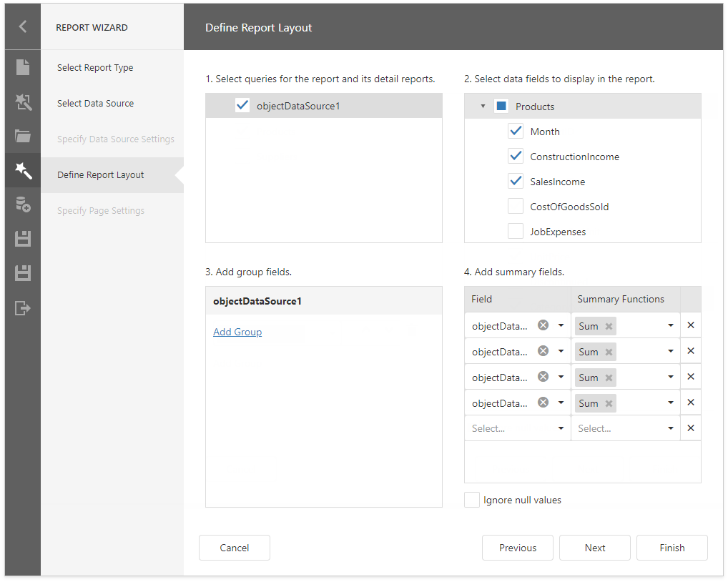Click the back arrow icon
The image size is (728, 582).
pyautogui.click(x=23, y=27)
